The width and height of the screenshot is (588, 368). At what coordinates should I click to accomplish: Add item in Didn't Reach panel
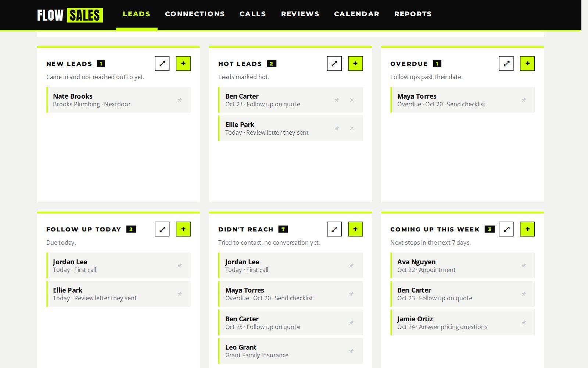(355, 229)
